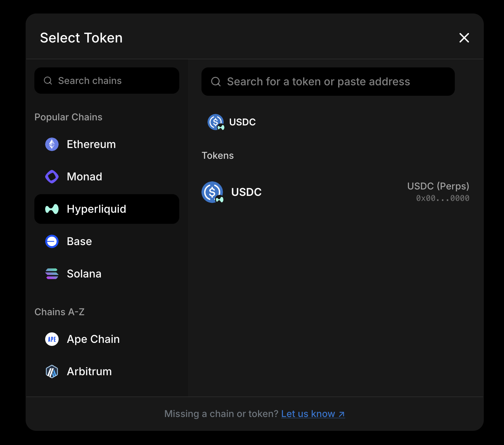This screenshot has width=504, height=445.
Task: Click the Monad purple diamond icon
Action: pyautogui.click(x=52, y=177)
